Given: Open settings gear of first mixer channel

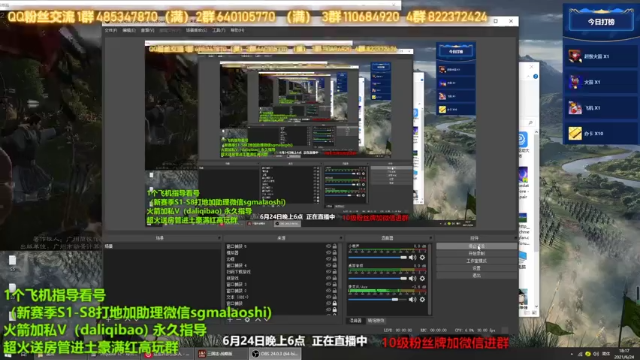Looking at the screenshot, I should 422,258.
